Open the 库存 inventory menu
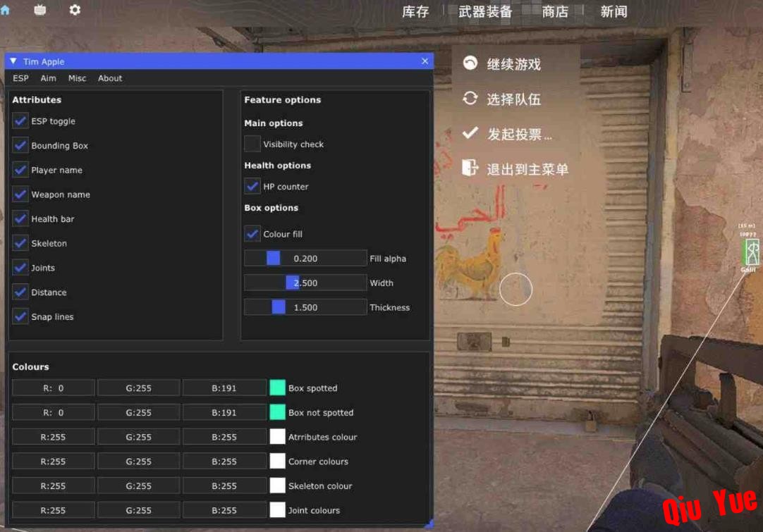The image size is (763, 532). pos(415,12)
